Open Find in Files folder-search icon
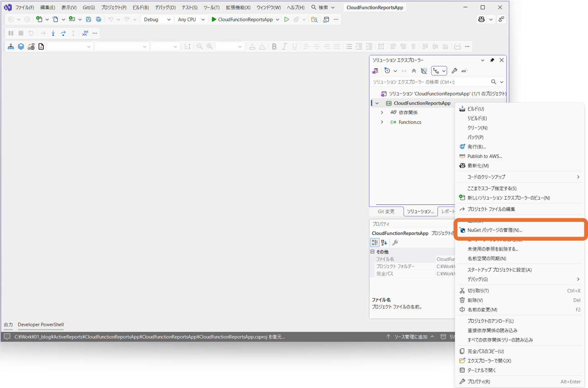Image resolution: width=588 pixels, height=388 pixels. [314, 19]
